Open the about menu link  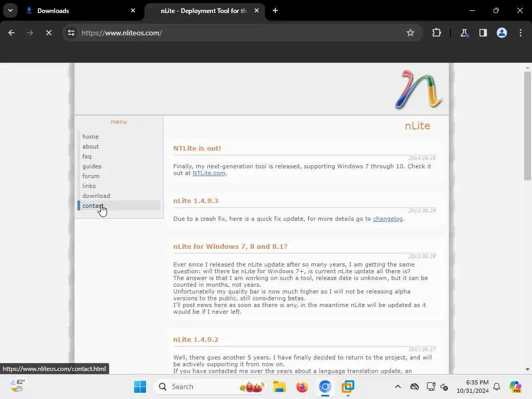click(x=90, y=147)
